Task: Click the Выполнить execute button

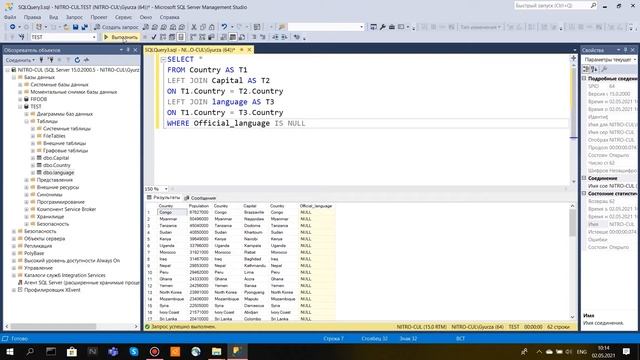Action: tap(121, 37)
